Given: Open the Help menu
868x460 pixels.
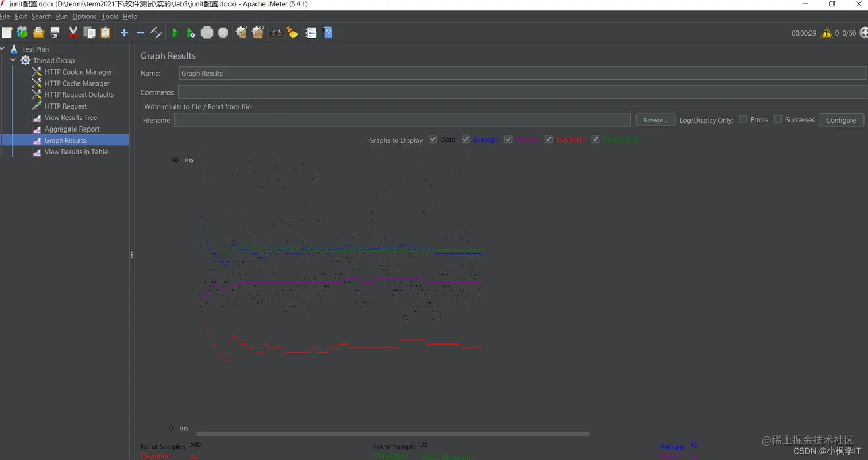Looking at the screenshot, I should tap(130, 17).
